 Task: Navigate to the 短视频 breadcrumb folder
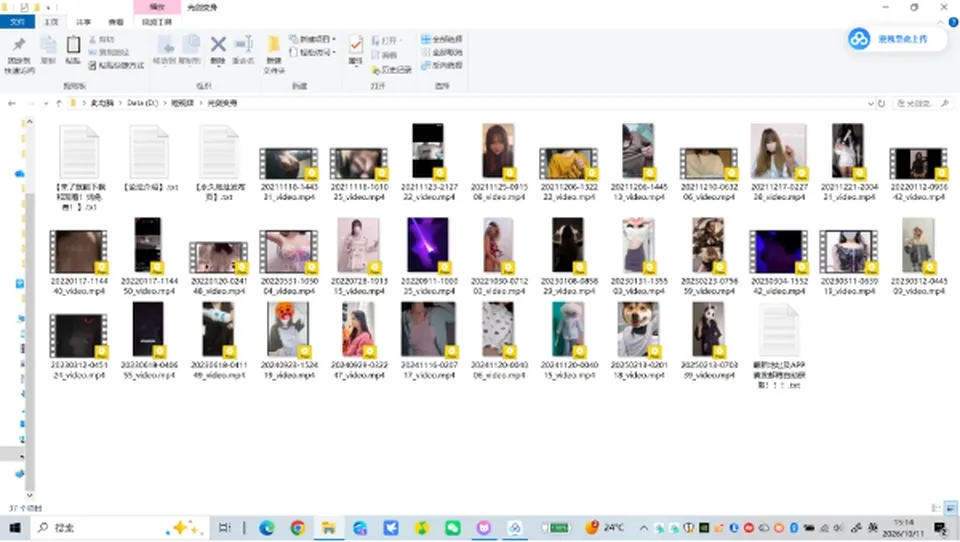(182, 104)
